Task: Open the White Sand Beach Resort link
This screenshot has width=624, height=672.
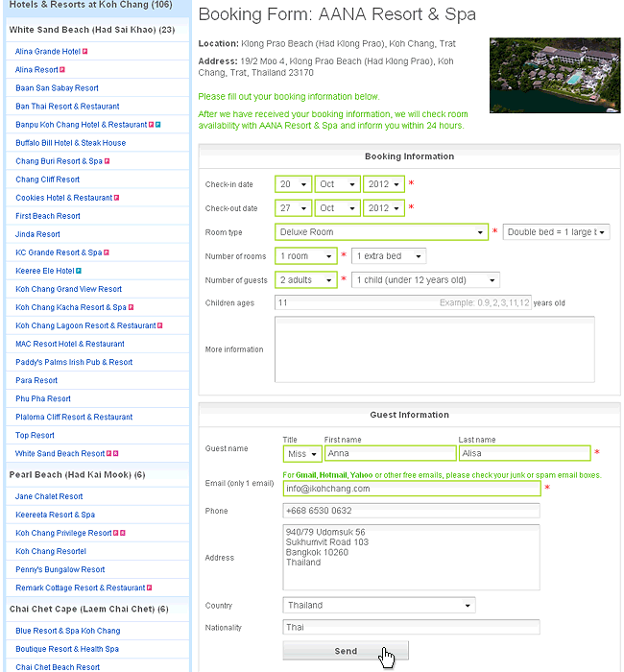Action: click(x=60, y=453)
